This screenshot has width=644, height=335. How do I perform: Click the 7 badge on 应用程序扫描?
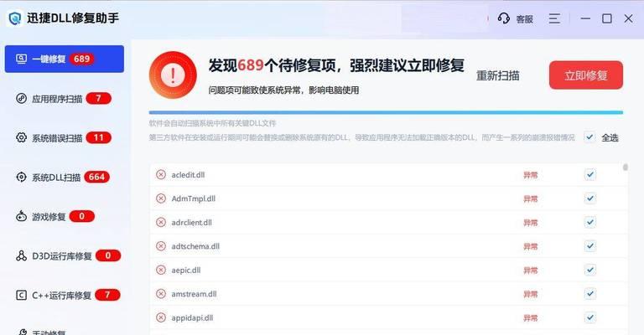point(99,99)
